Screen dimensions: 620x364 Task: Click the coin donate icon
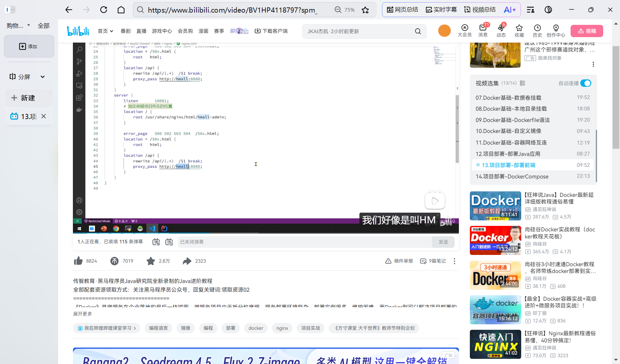114,261
